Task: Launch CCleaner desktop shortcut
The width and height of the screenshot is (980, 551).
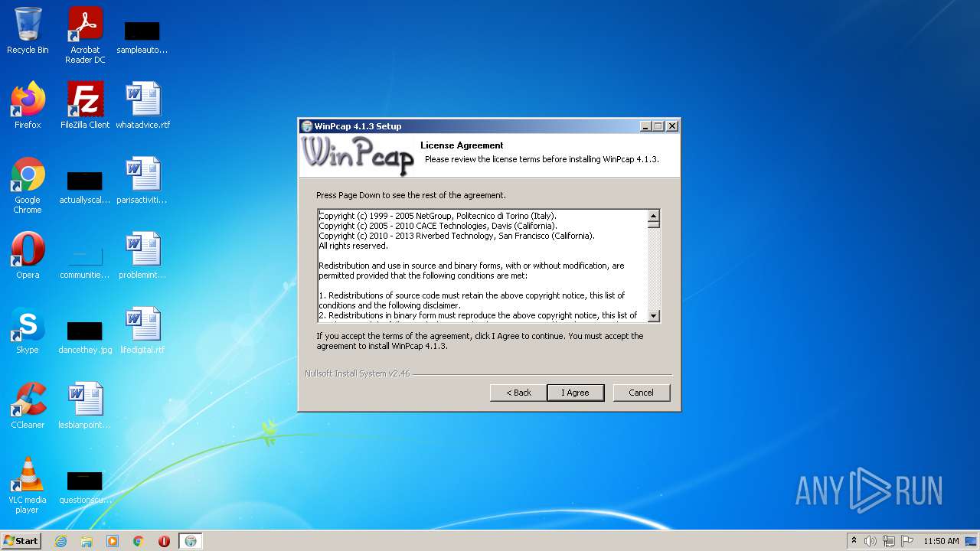Action: click(x=28, y=406)
